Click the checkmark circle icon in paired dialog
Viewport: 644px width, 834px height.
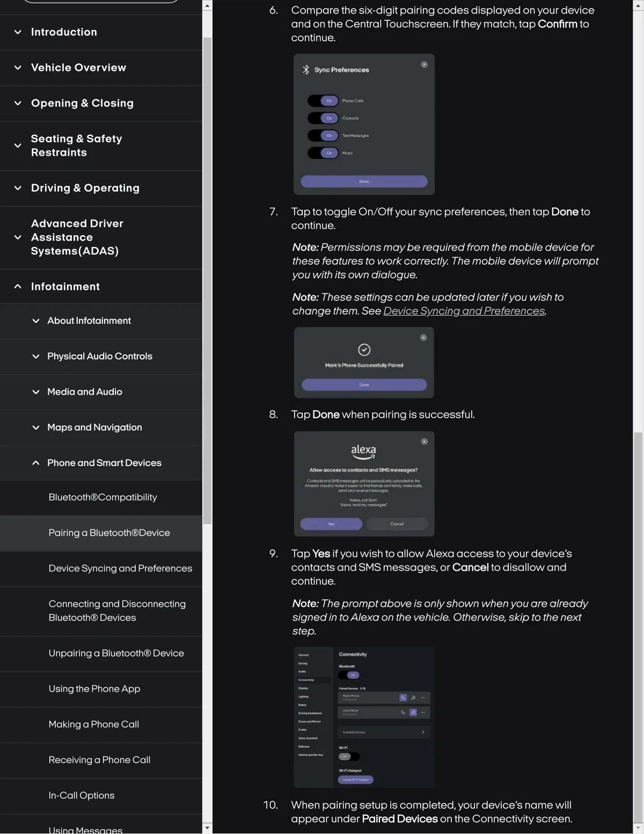pyautogui.click(x=364, y=350)
